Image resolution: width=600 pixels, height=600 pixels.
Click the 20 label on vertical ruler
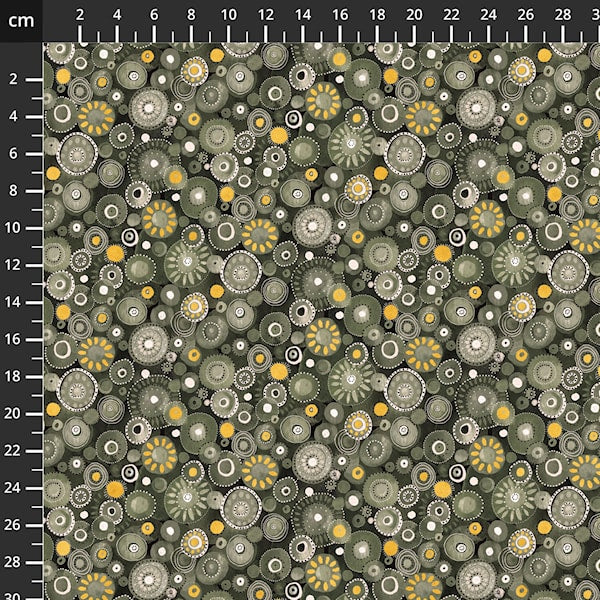[12, 414]
